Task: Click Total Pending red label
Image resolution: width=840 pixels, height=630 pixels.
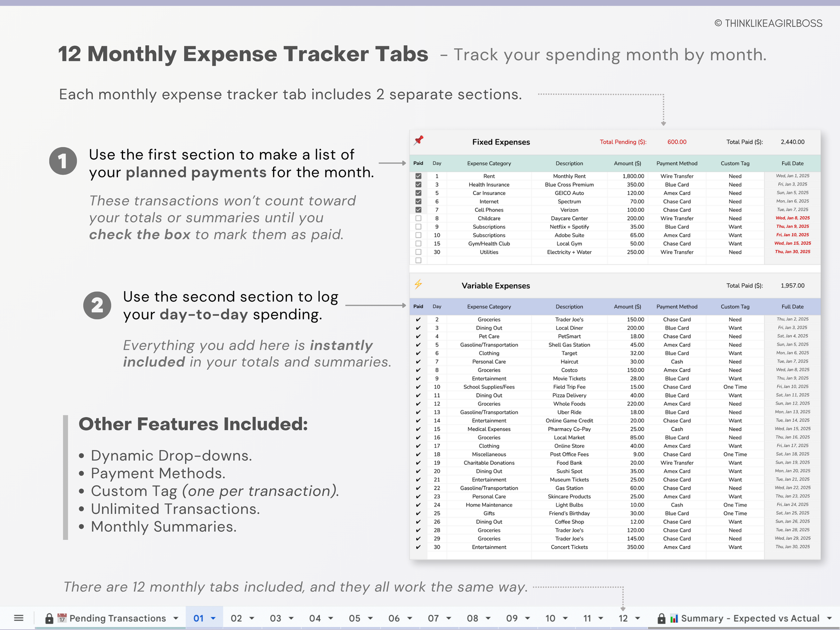Action: coord(623,142)
